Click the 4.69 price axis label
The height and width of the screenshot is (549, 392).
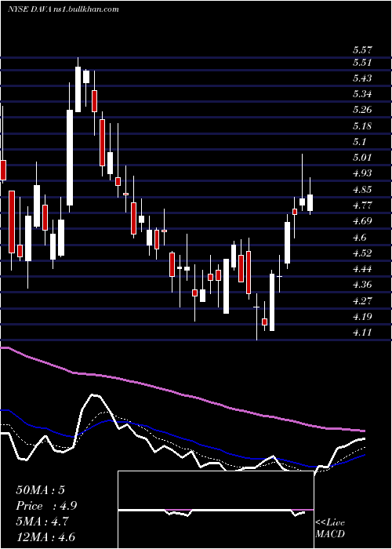(362, 221)
